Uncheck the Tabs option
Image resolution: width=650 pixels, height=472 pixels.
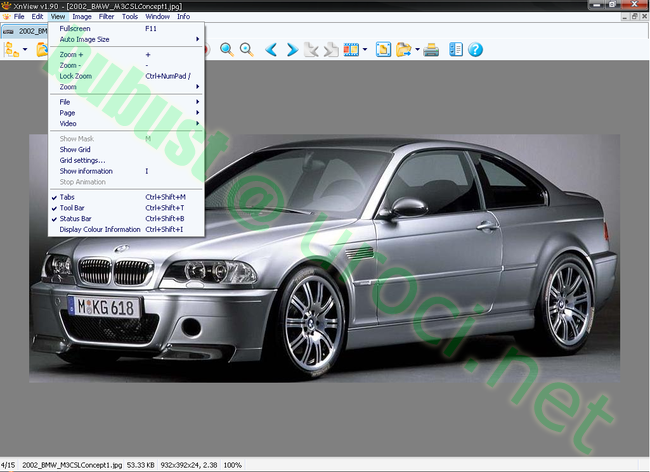click(x=126, y=197)
